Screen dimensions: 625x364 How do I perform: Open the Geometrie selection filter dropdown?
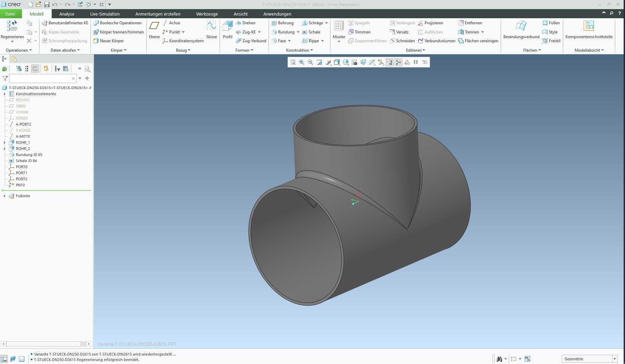(x=615, y=359)
